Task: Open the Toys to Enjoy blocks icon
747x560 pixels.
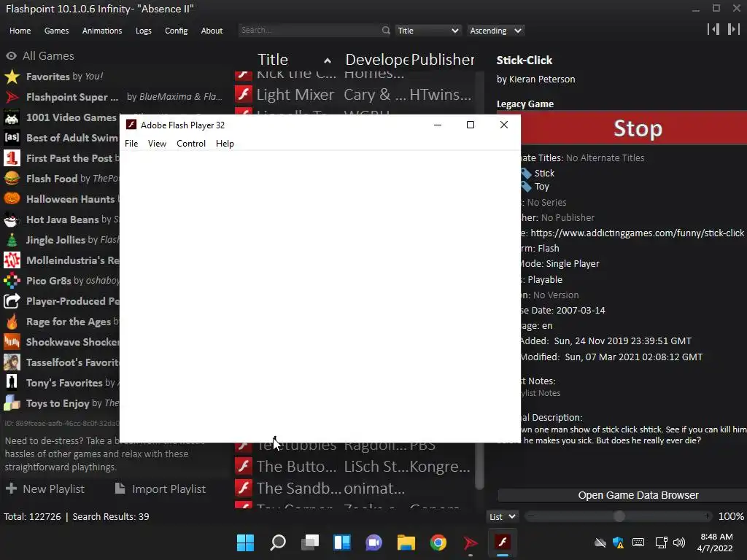Action: [12, 403]
